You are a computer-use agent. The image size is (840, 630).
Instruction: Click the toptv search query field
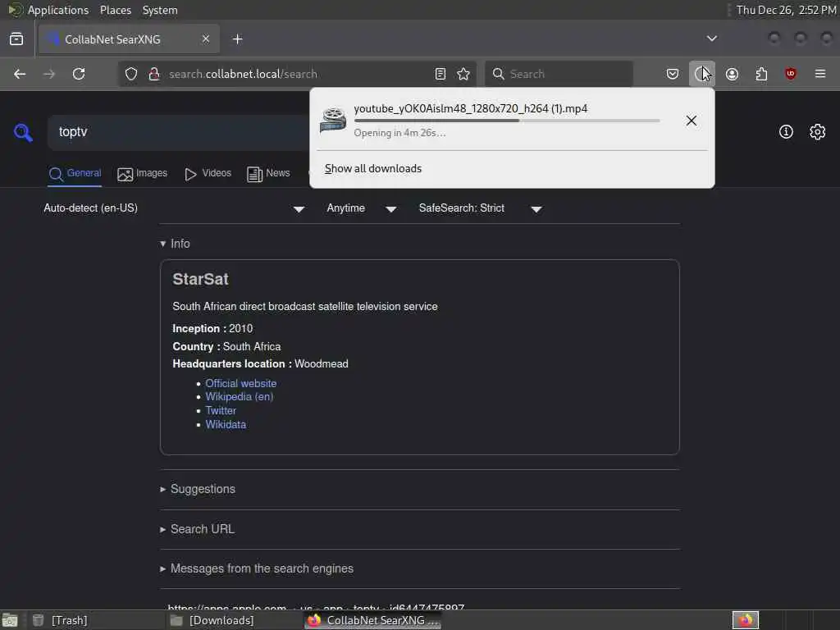tap(180, 132)
